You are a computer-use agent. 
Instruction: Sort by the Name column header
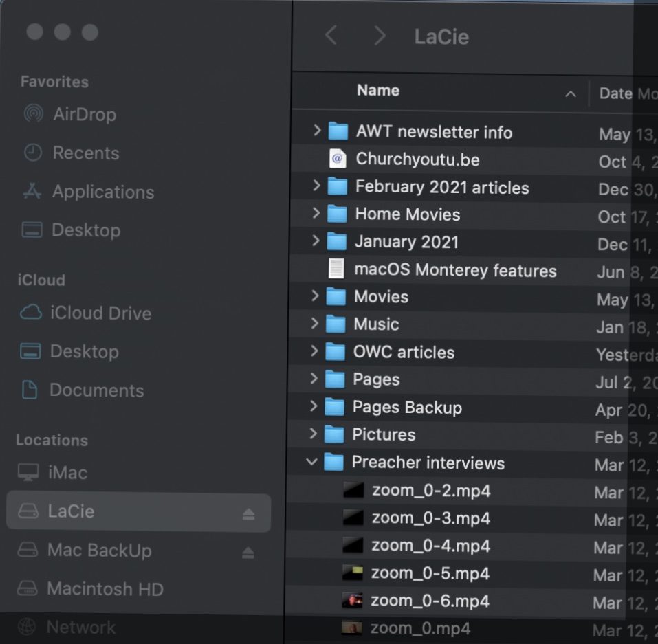(378, 91)
